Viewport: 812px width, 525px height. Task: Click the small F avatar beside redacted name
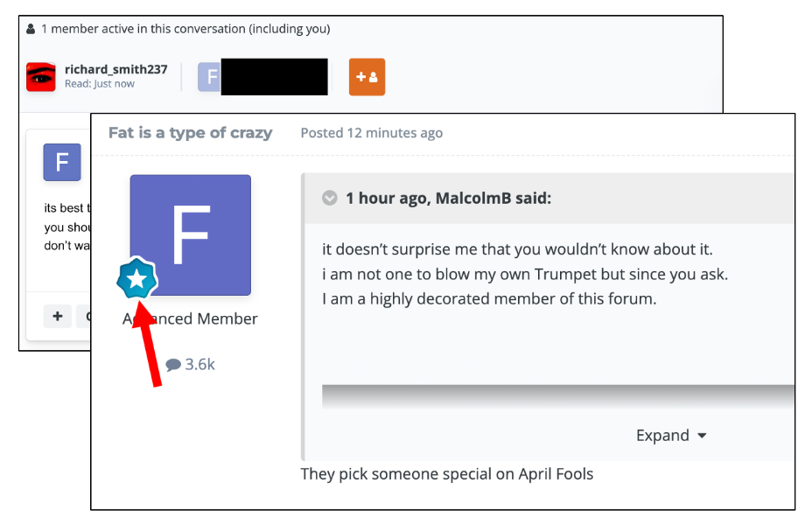(209, 77)
